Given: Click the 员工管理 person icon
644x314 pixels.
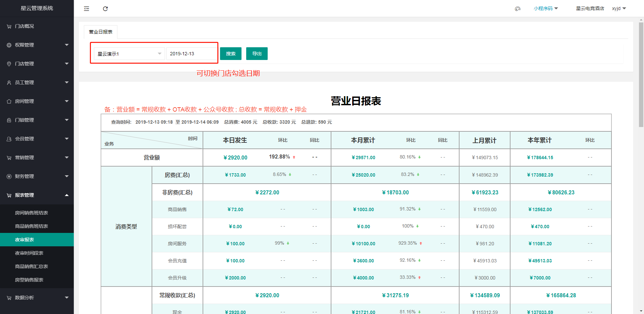Looking at the screenshot, I should pos(9,82).
